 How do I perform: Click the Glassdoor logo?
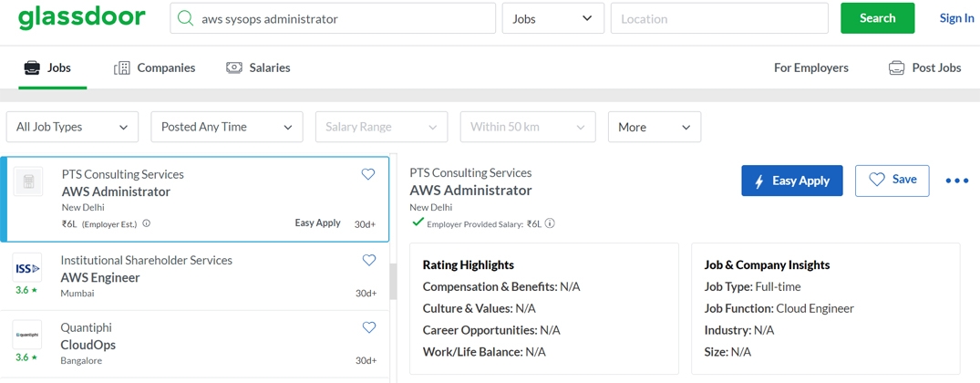[81, 18]
